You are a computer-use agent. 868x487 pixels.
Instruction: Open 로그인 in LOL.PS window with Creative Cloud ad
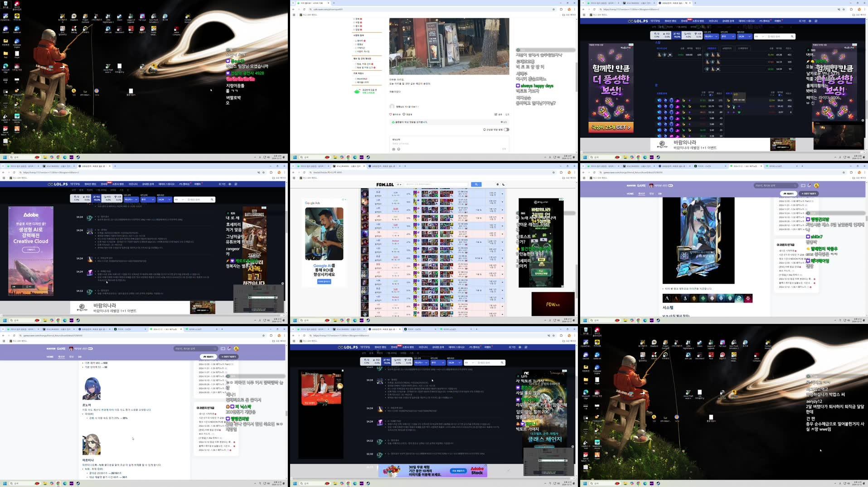point(222,184)
